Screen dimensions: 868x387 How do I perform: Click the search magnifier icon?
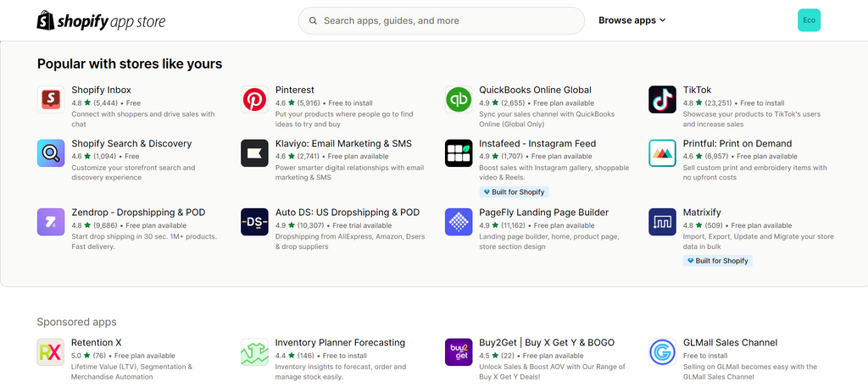314,20
